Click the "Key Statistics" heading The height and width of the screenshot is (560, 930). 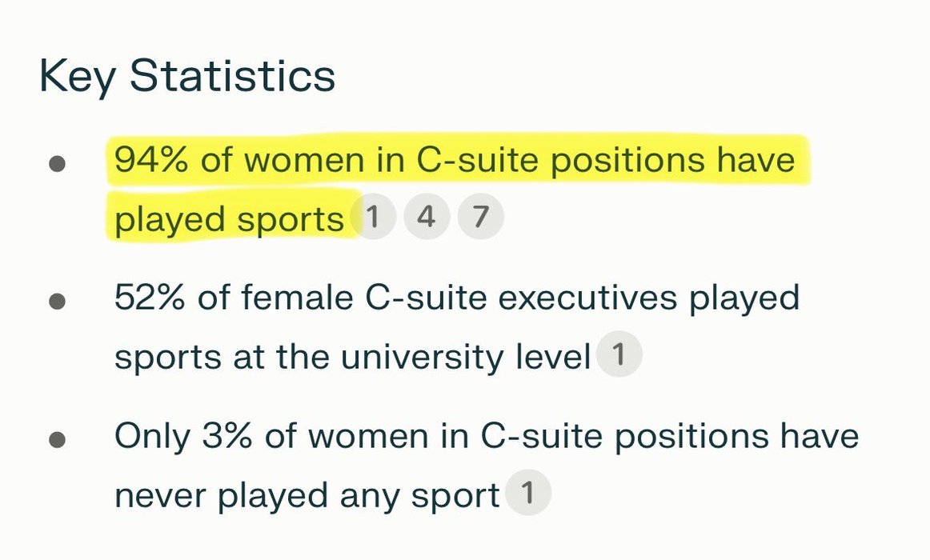click(187, 76)
